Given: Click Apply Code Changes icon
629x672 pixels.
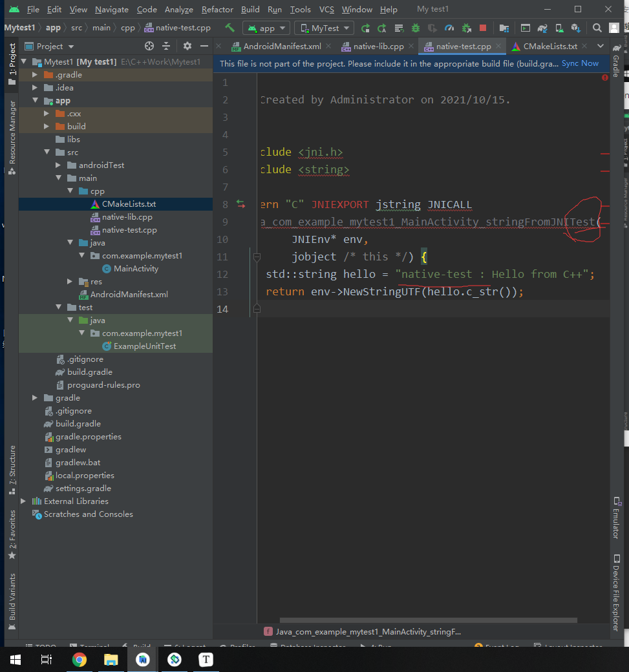Looking at the screenshot, I should 399,28.
